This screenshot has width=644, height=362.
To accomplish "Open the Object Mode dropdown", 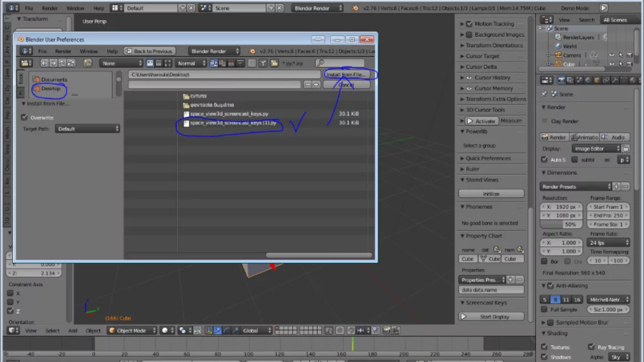I will (132, 330).
